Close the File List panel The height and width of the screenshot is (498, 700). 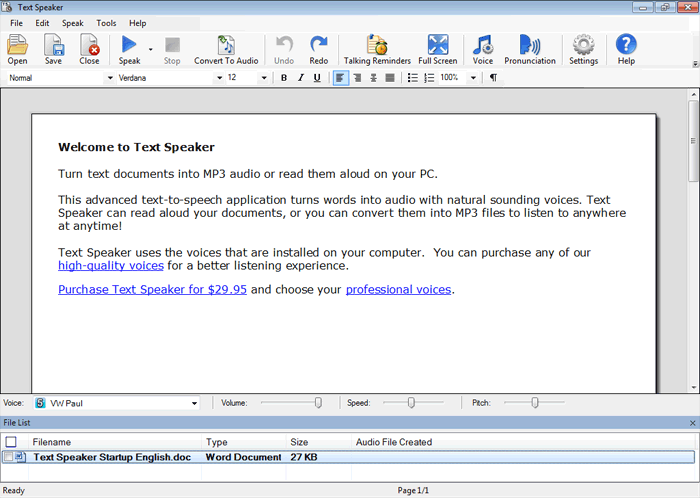point(693,424)
